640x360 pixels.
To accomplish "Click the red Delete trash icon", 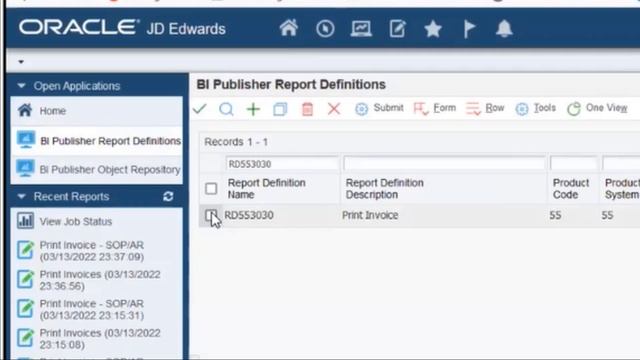I will tap(307, 109).
